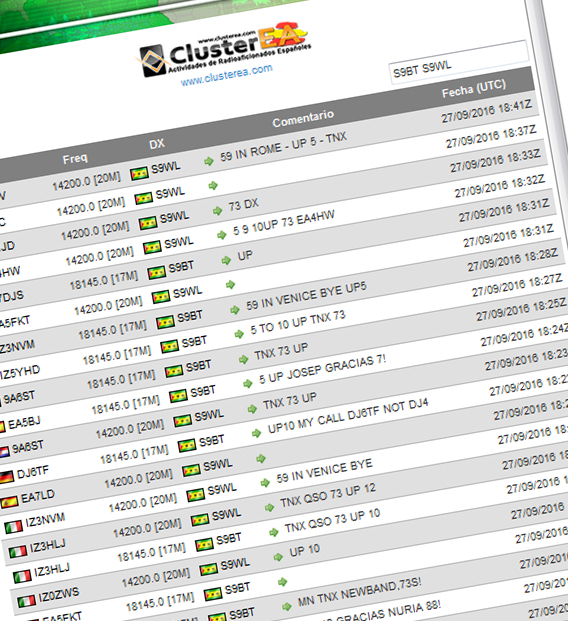Select the comment 5 9 10UP 73 EA4HW
568x621 pixels.
[284, 223]
